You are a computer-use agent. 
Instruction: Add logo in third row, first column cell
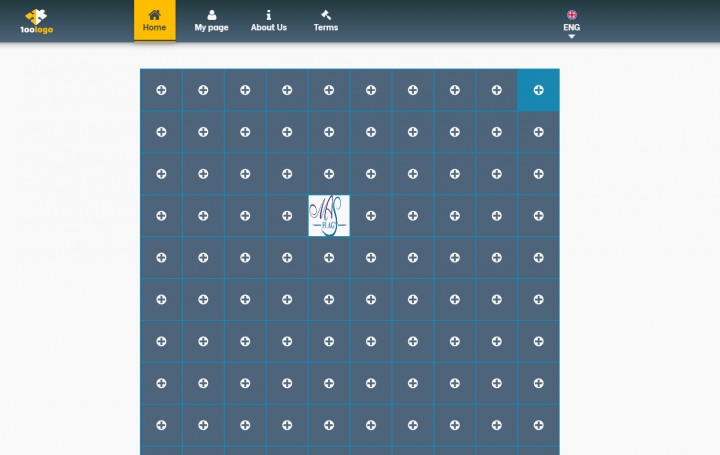(161, 174)
